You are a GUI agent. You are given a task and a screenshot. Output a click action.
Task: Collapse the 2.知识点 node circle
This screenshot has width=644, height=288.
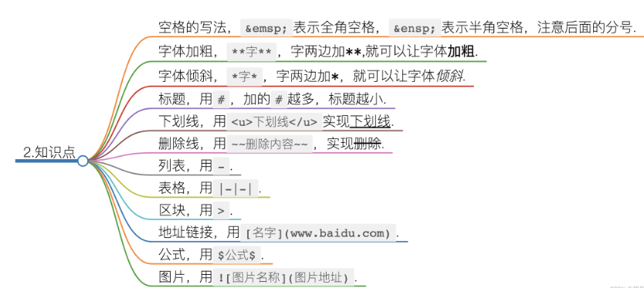[x=83, y=161]
